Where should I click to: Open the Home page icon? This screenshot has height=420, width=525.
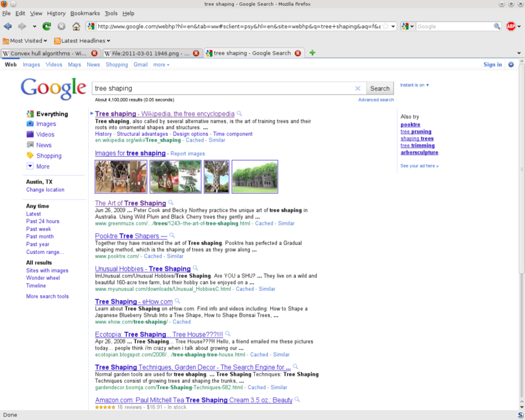tap(76, 26)
